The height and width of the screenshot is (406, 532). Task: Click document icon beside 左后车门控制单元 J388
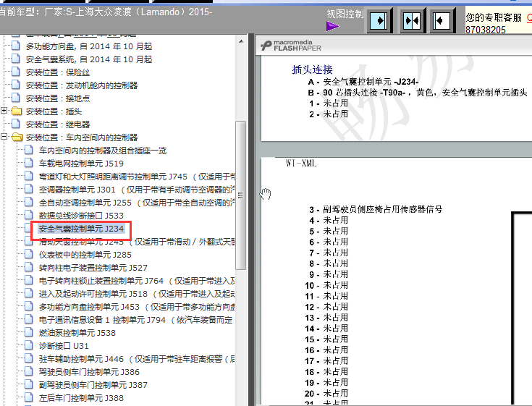(29, 397)
